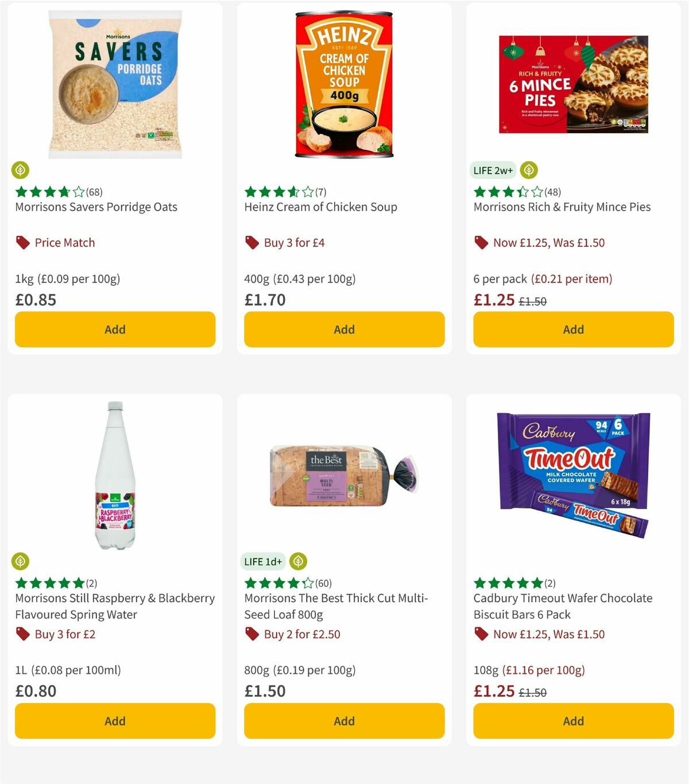689x784 pixels.
Task: Open the Buy 2 for £2.50 offer on the loaf
Action: (301, 634)
